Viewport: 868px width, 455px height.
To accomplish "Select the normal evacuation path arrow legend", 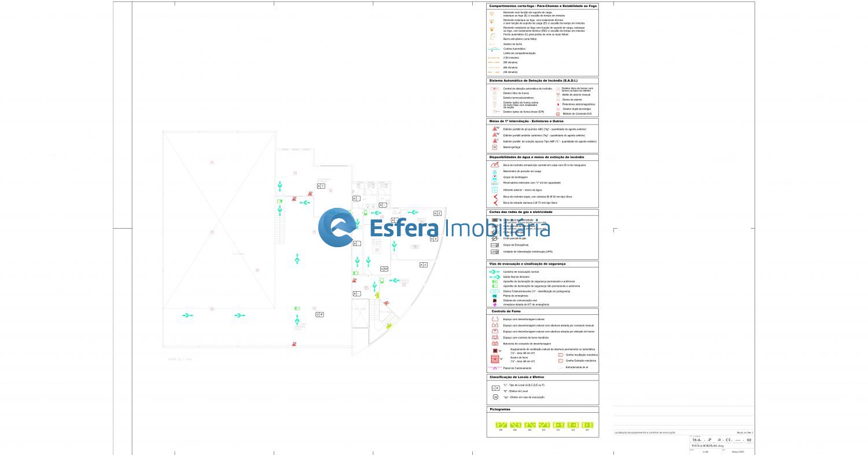I will point(495,271).
